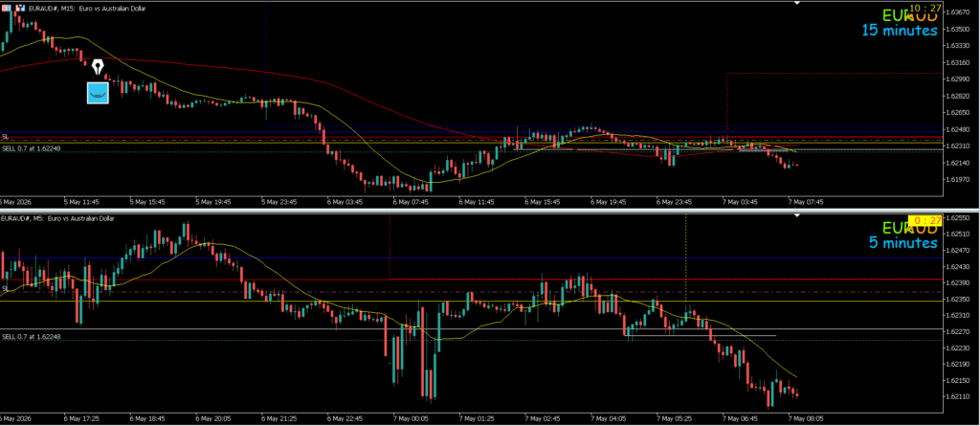Click the SL level label on M15 chart
This screenshot has height=426, width=980.
coord(5,136)
